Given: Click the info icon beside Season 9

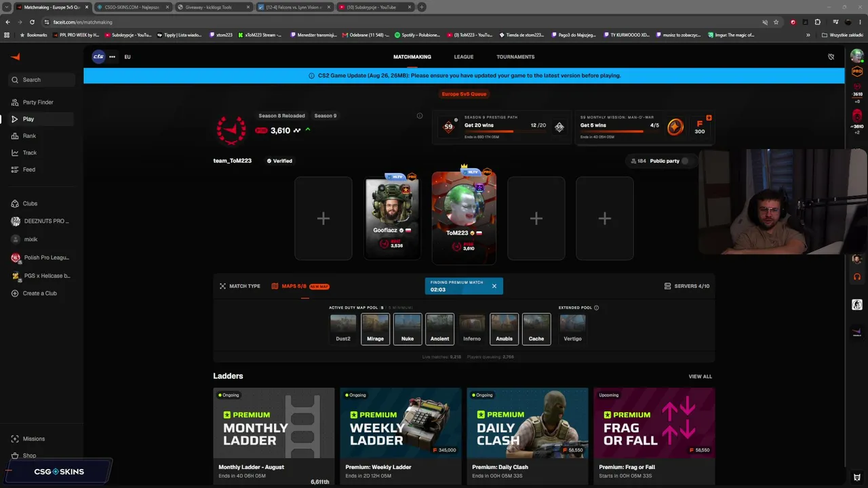Looking at the screenshot, I should [x=420, y=116].
